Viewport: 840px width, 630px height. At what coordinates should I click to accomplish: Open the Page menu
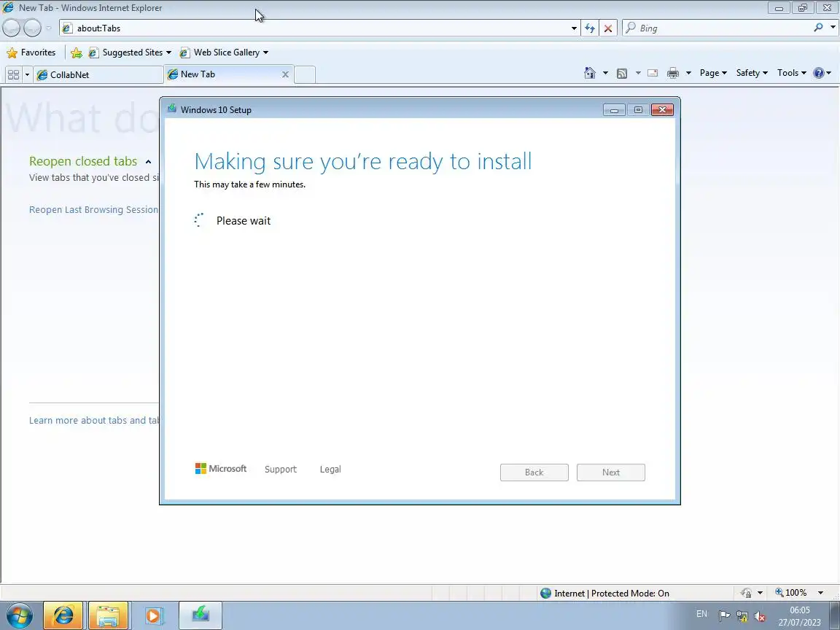pos(713,73)
